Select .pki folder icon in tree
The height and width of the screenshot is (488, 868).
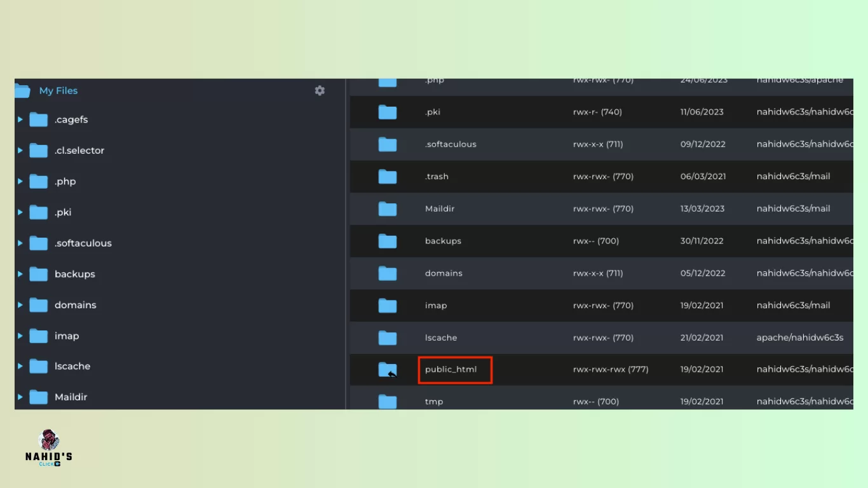[39, 212]
